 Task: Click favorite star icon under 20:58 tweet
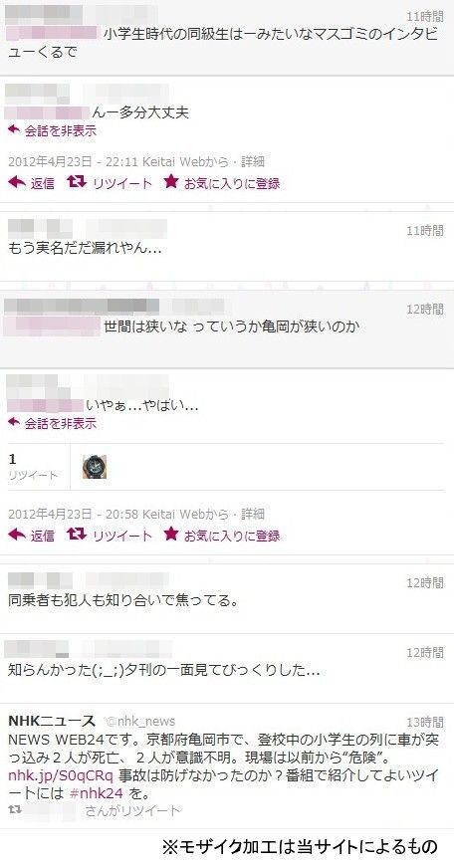pos(170,534)
